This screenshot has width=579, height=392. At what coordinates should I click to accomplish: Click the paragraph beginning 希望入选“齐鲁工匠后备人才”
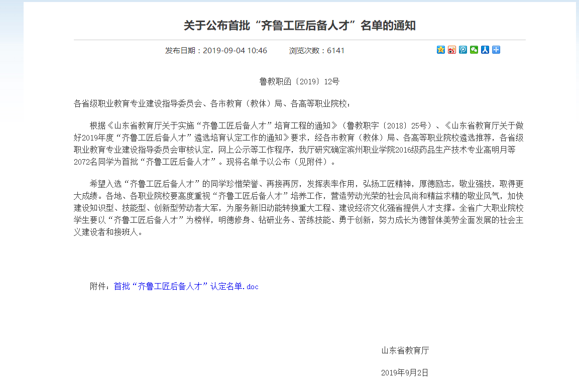pos(299,208)
